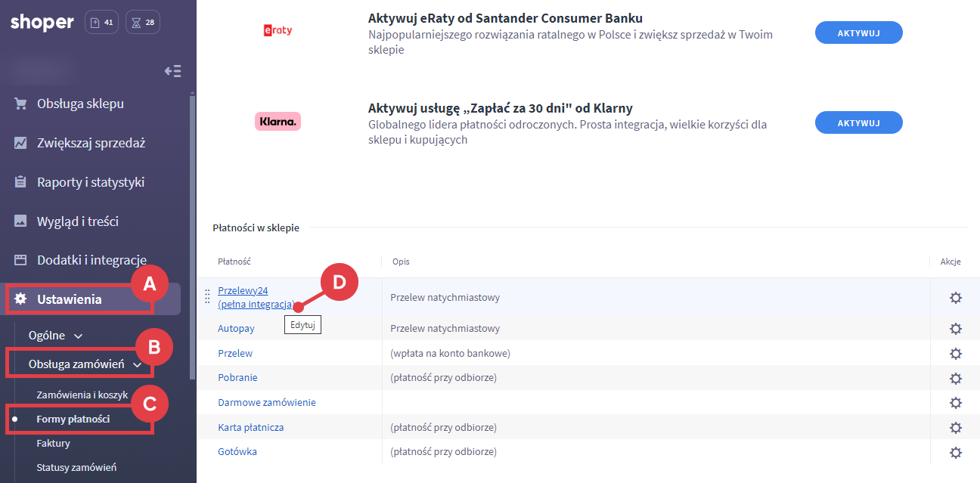Screen dimensions: 980x483
Task: Edit Przelewy24 (pełna integracja) payment
Action: tap(256, 297)
